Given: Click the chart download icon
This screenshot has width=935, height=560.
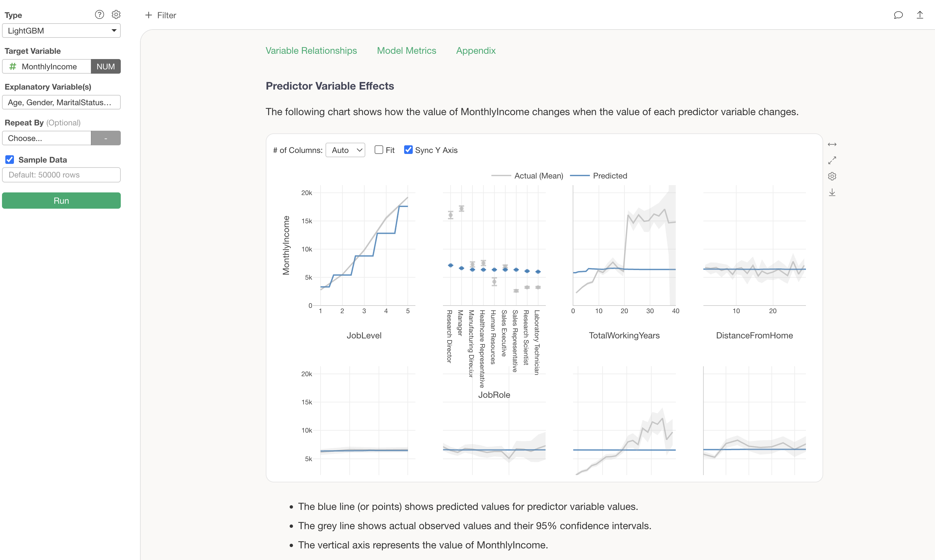Looking at the screenshot, I should 832,192.
